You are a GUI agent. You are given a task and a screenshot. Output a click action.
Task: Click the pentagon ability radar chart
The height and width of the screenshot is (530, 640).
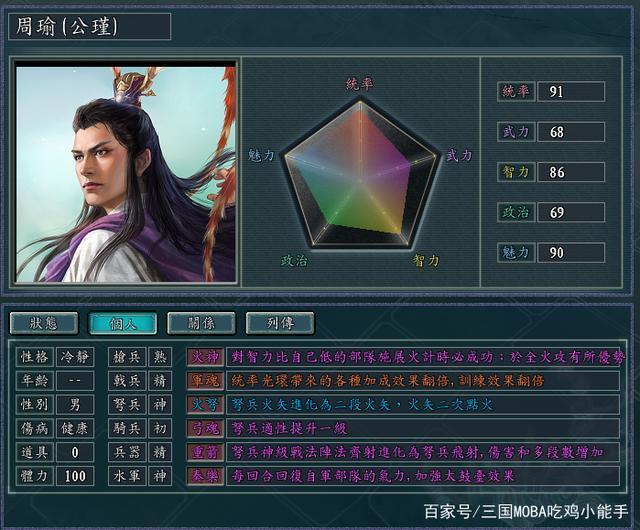coord(360,174)
